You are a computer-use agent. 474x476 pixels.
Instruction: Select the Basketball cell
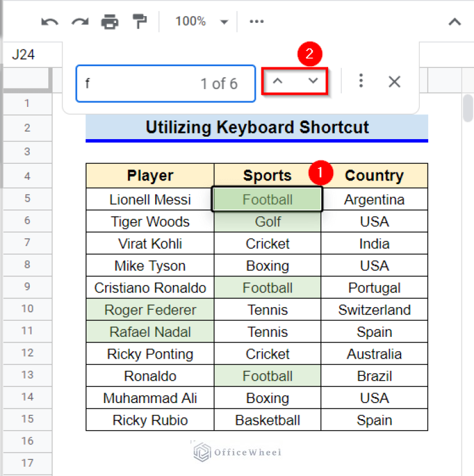[x=268, y=420]
